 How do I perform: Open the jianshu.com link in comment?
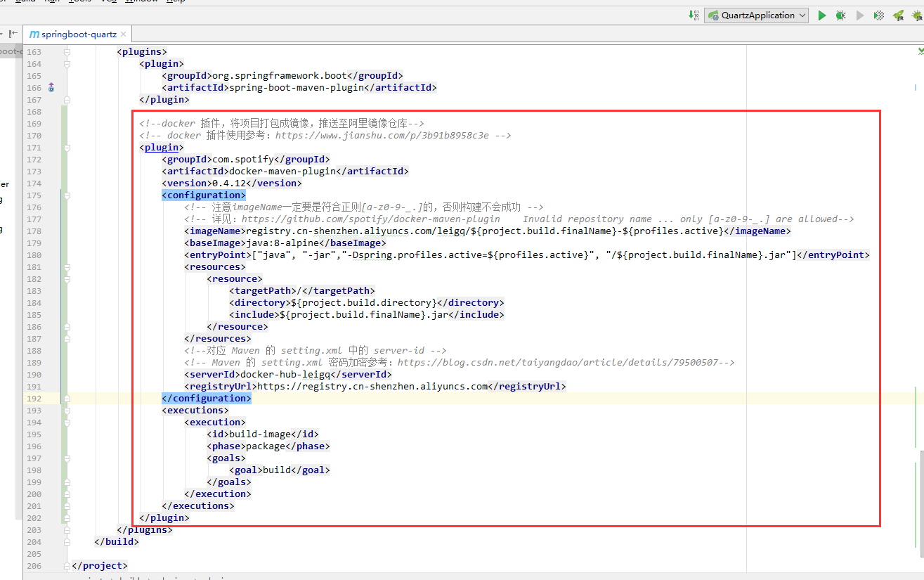point(382,136)
